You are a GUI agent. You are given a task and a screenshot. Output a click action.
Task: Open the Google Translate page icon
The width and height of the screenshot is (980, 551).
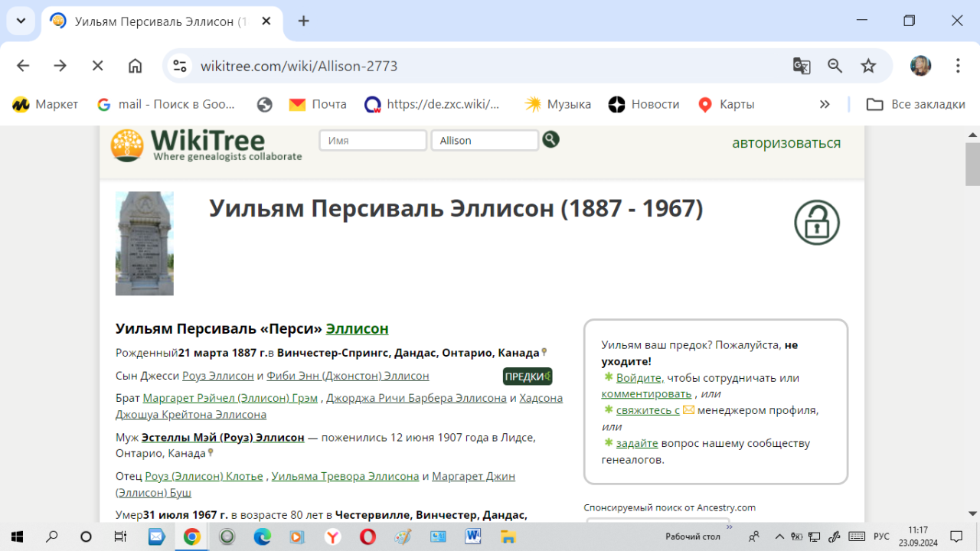click(802, 66)
